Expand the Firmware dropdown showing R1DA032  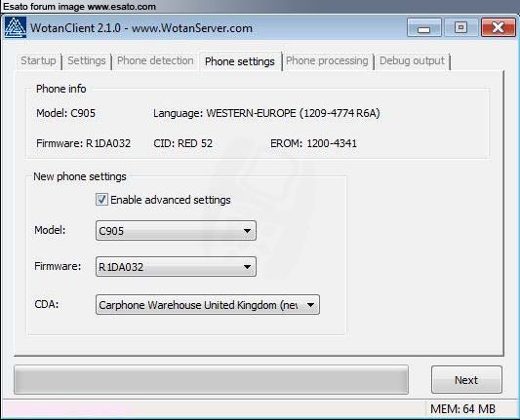pos(176,267)
